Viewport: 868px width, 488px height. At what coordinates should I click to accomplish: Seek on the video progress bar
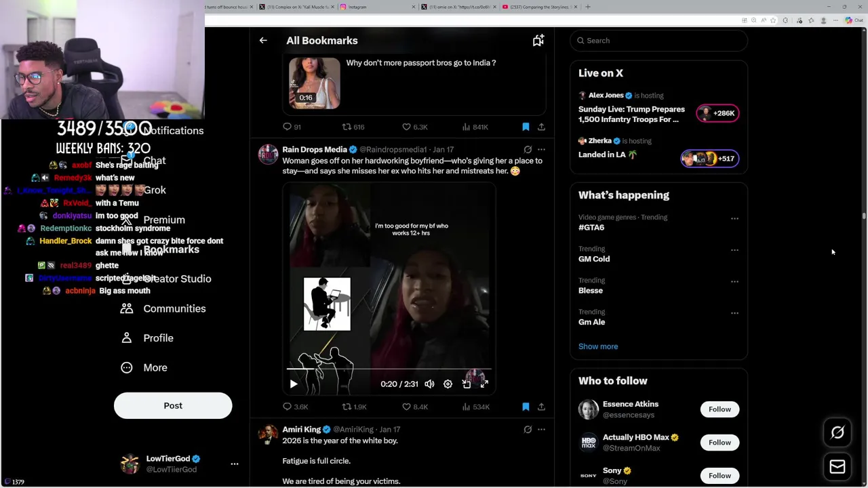point(389,369)
